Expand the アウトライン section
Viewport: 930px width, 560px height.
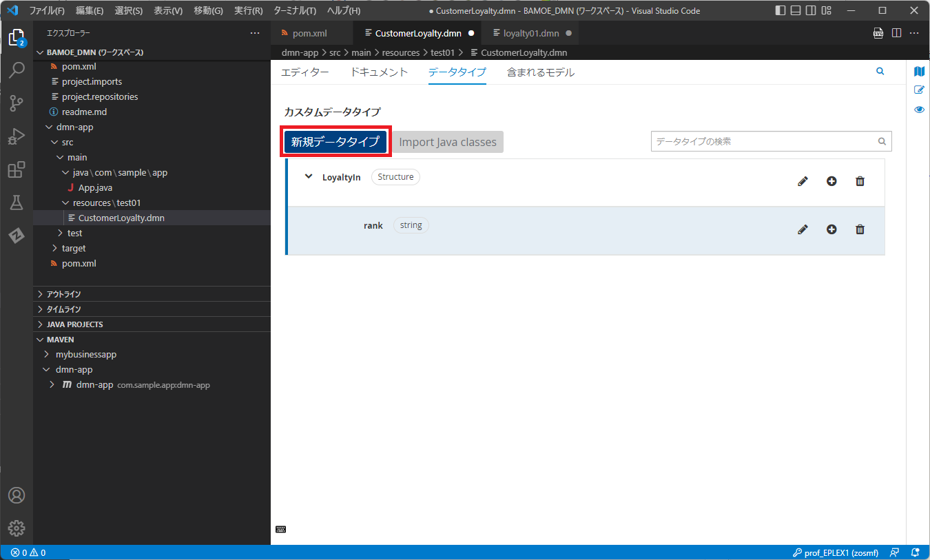coord(152,294)
